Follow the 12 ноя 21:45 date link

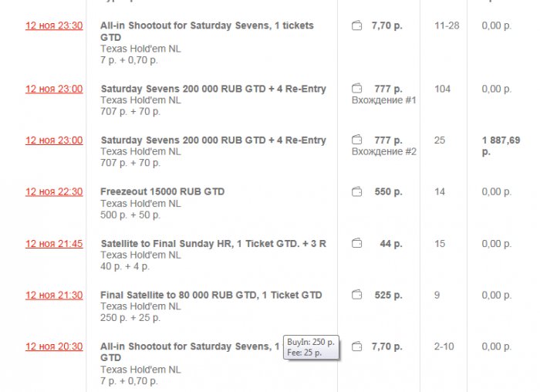point(54,244)
